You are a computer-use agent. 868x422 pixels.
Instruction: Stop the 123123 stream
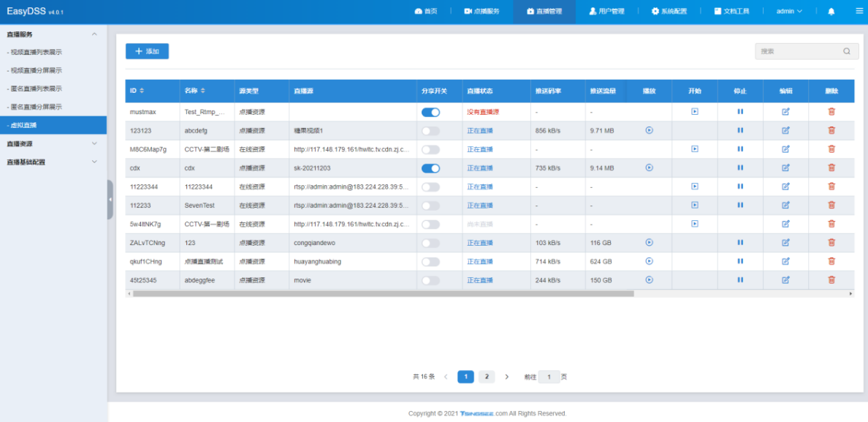pos(740,130)
